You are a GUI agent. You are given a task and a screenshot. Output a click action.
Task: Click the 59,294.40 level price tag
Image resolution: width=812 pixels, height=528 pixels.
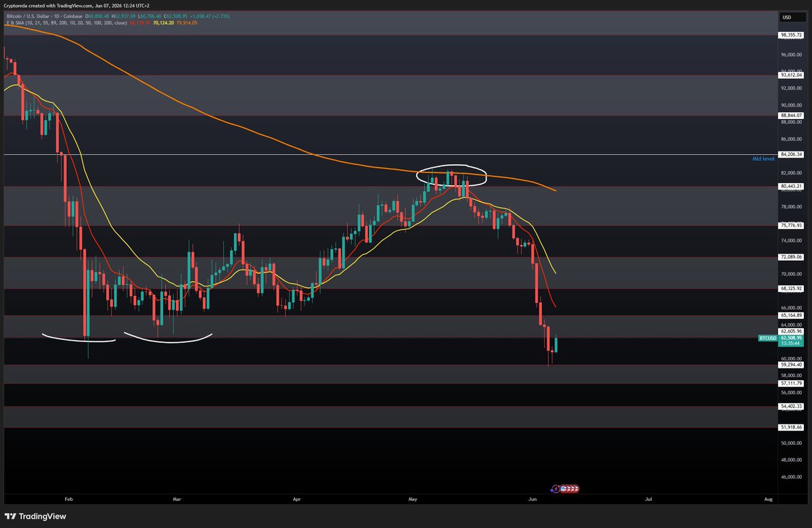(791, 365)
